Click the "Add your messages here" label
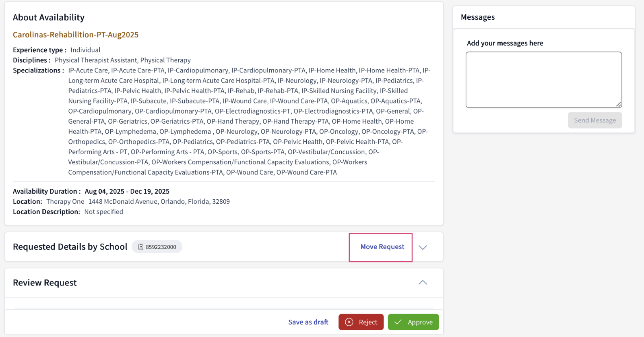Viewport: 644px width, 337px height. point(505,43)
